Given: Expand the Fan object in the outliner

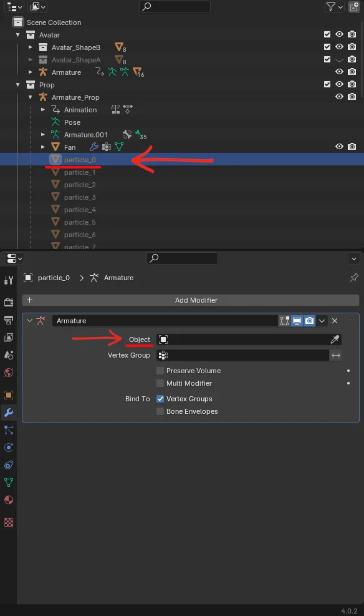Looking at the screenshot, I should [x=43, y=147].
